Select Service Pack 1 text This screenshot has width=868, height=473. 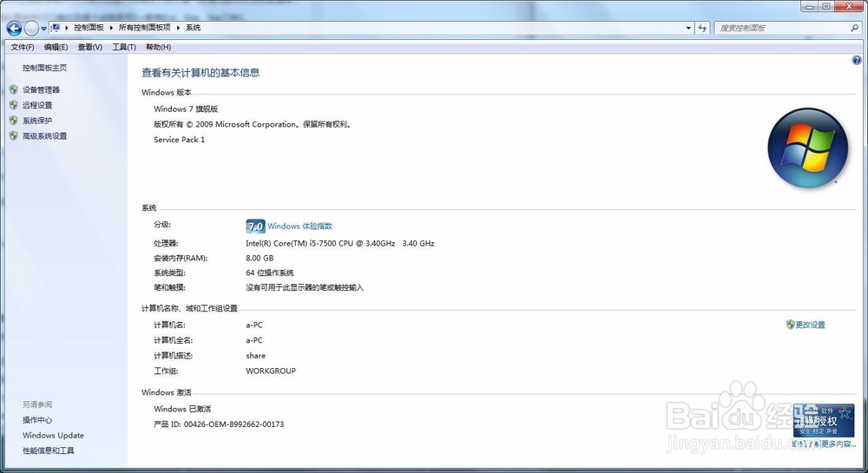(180, 140)
